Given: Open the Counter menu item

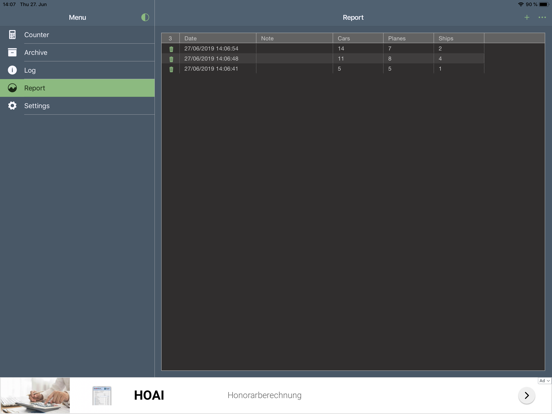Looking at the screenshot, I should [x=77, y=34].
